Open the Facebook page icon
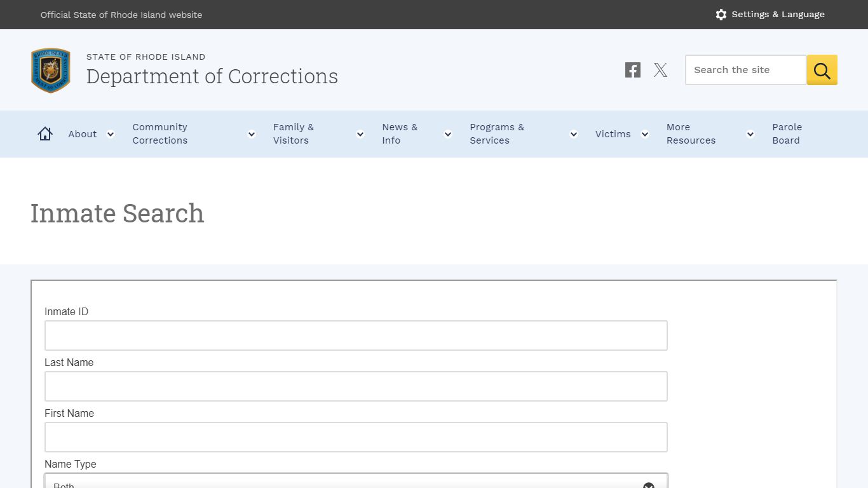The height and width of the screenshot is (488, 868). coord(632,70)
